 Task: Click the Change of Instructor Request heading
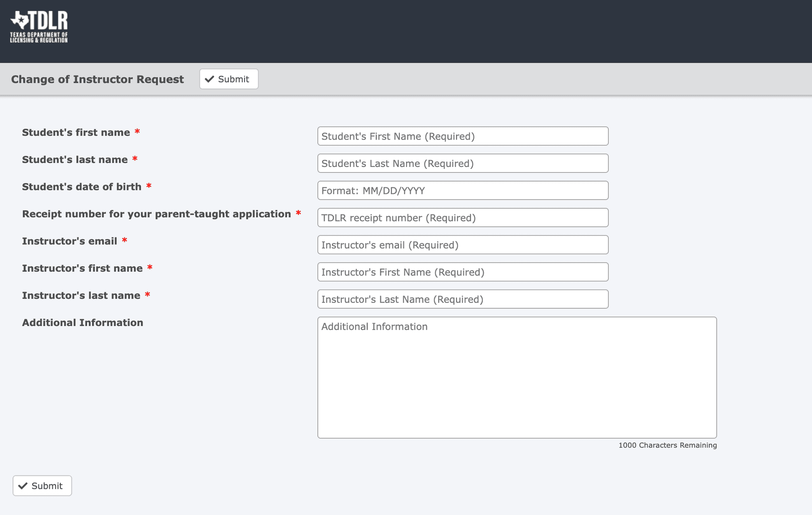(x=98, y=79)
